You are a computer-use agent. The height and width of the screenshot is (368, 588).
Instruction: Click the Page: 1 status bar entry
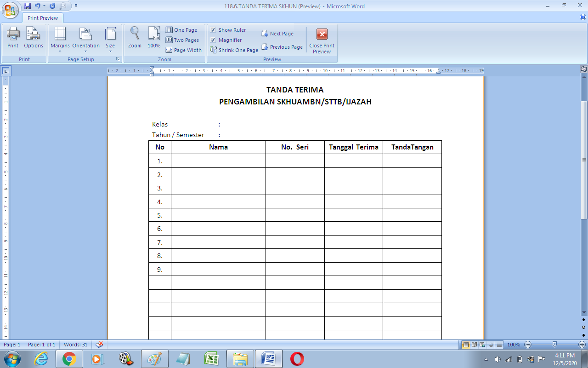(12, 345)
